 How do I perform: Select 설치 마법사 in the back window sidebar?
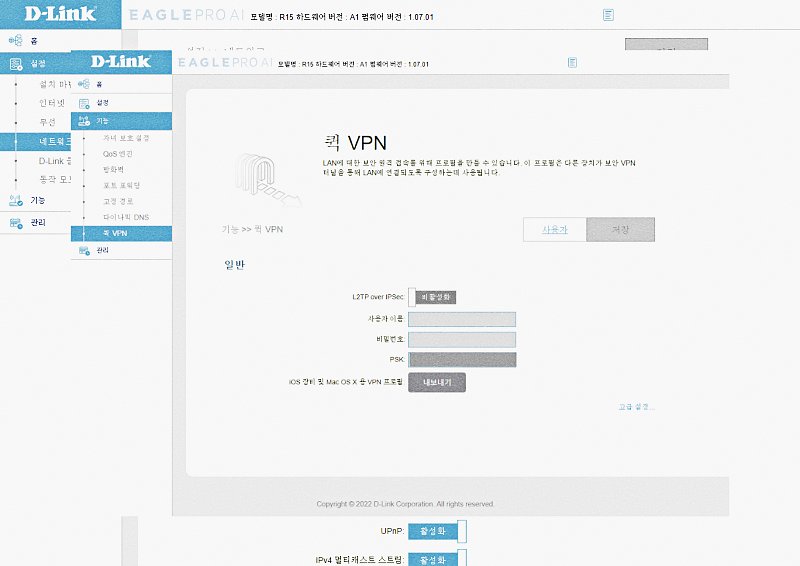click(x=55, y=84)
